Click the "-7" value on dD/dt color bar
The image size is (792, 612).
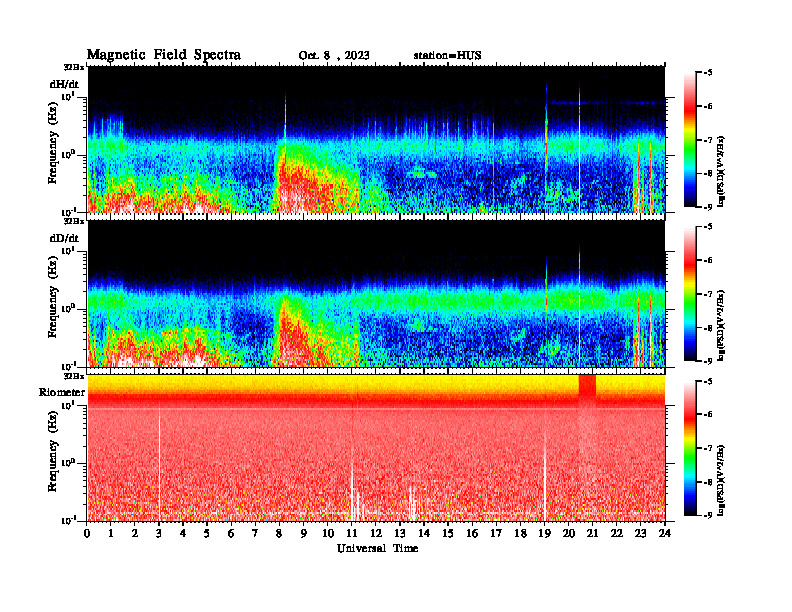pos(708,294)
